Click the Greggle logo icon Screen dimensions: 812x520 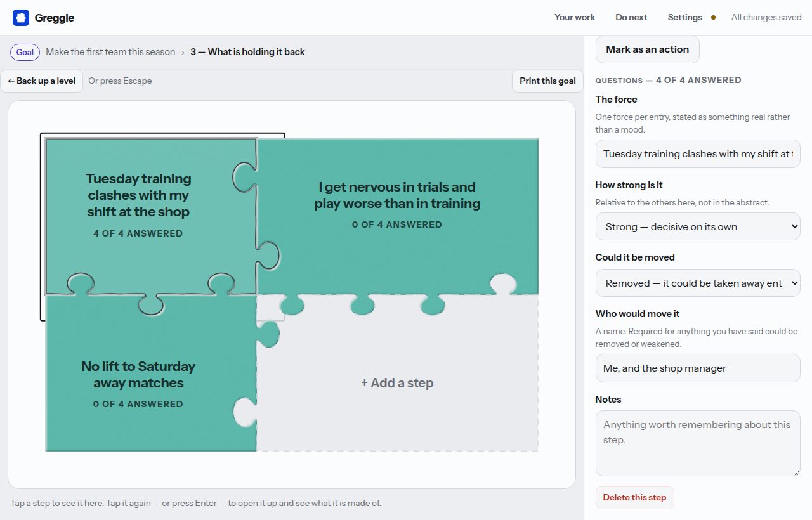[21, 18]
